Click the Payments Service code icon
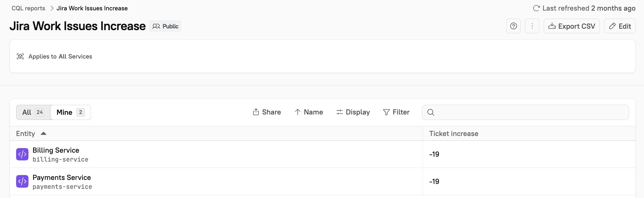Screen dimensions: 644x198 click(x=22, y=181)
